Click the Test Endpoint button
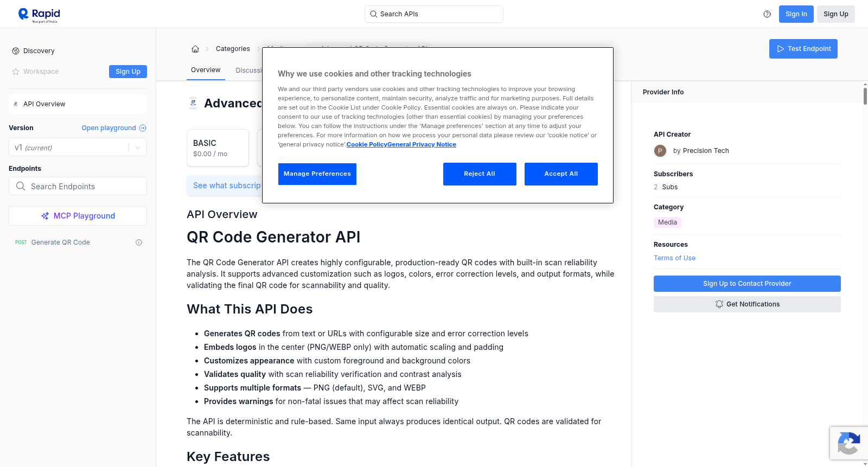Image resolution: width=868 pixels, height=467 pixels. coord(803,49)
